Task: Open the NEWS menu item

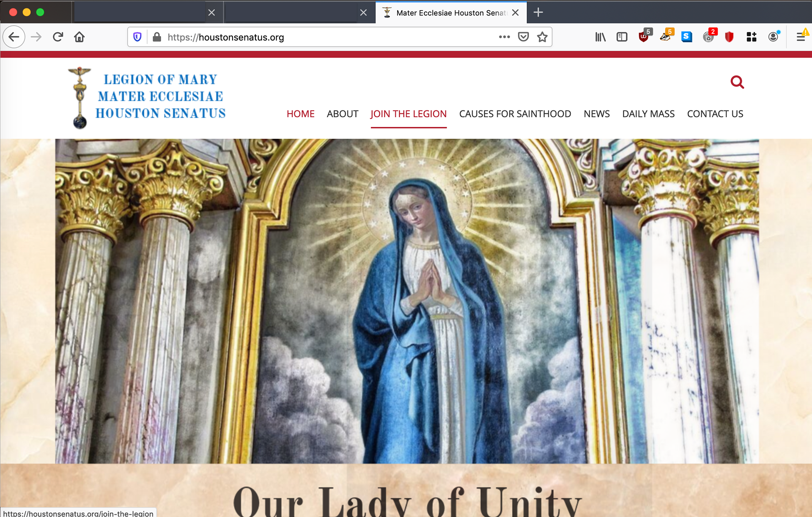Action: 597,114
